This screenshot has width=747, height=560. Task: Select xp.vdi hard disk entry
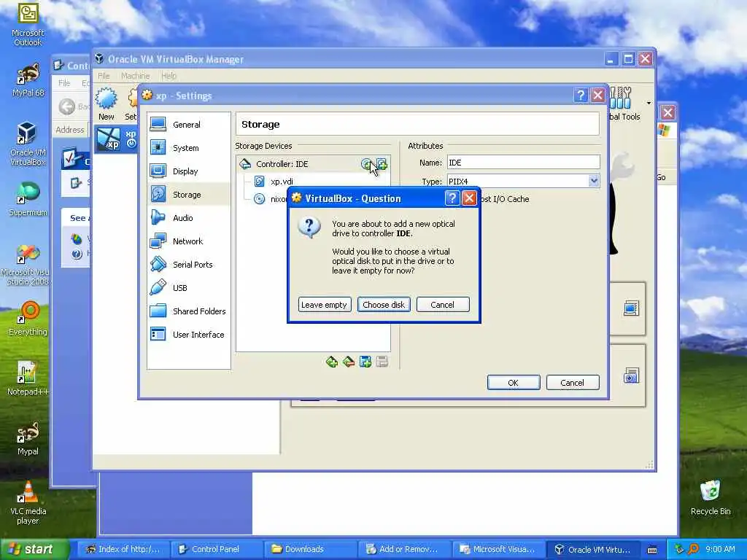coord(282,182)
